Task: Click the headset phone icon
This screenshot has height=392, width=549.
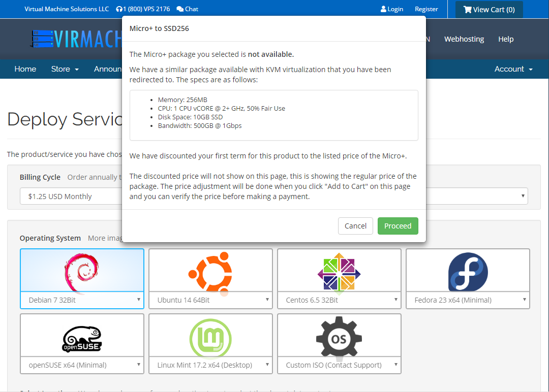Action: click(x=119, y=9)
